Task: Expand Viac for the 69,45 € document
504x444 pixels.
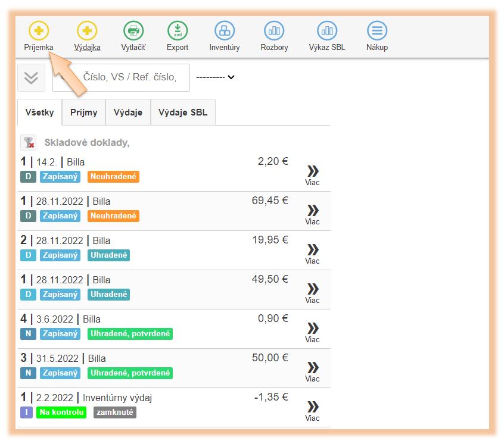Action: point(312,214)
